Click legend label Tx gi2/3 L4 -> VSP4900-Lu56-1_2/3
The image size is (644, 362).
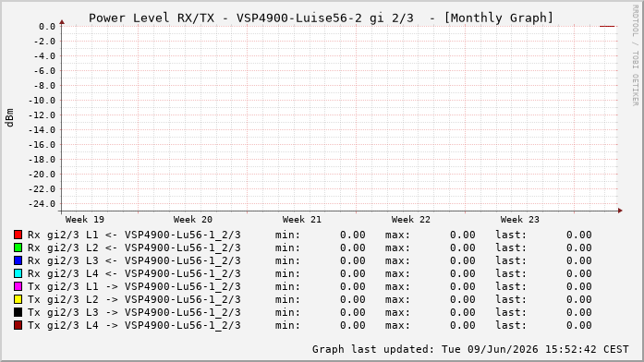134,325
